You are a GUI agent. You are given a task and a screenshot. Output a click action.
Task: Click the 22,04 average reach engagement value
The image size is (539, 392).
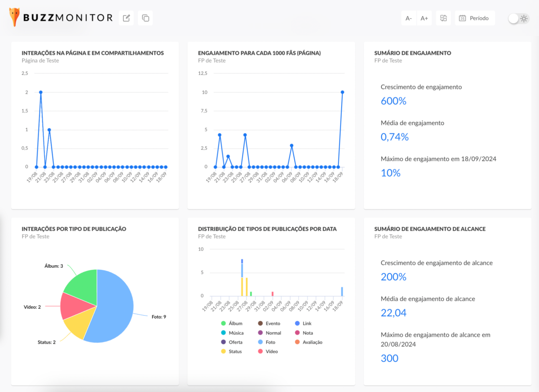tap(394, 313)
